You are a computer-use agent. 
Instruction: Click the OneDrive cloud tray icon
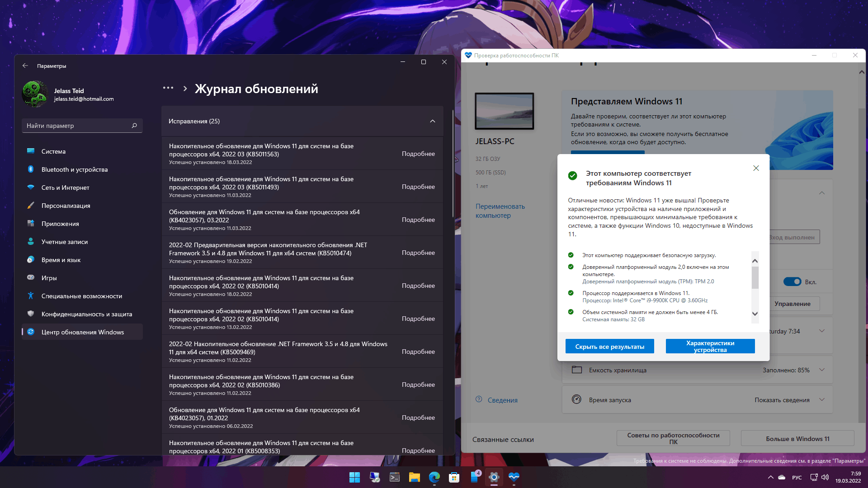[x=782, y=477]
